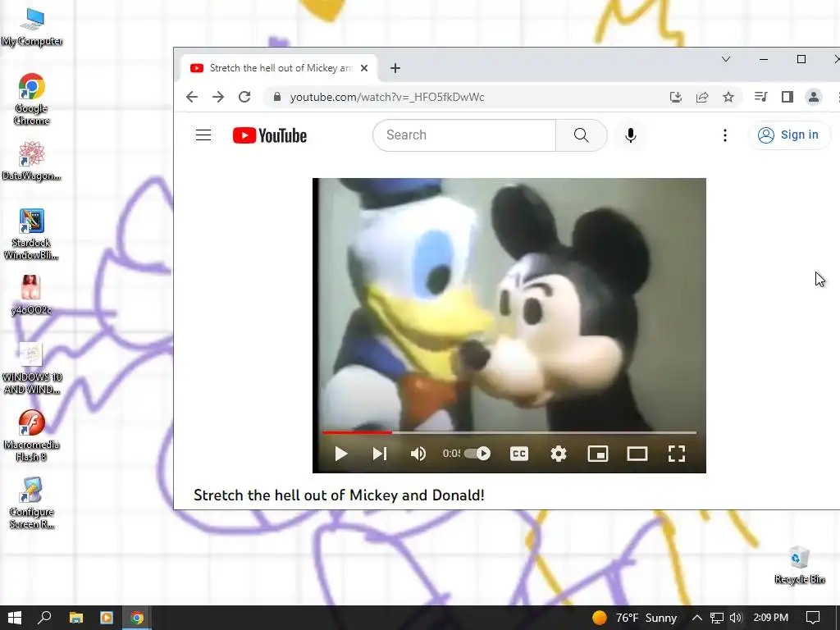This screenshot has width=840, height=630.
Task: Open the Windows Start menu
Action: (15, 618)
